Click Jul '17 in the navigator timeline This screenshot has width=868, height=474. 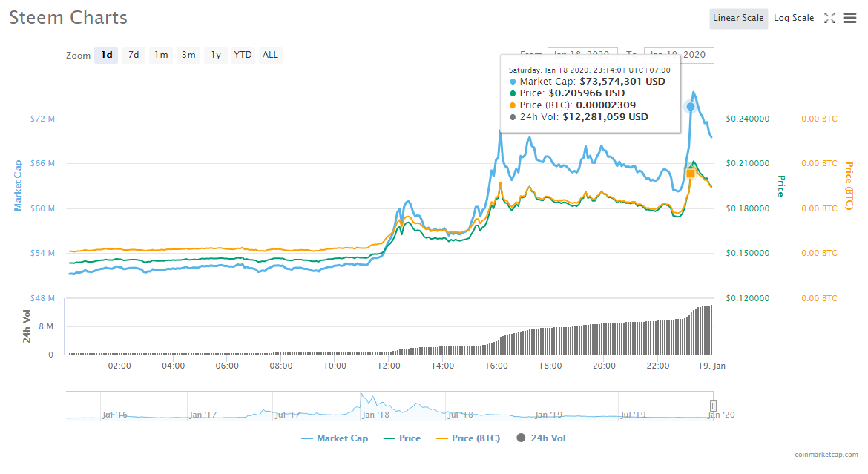click(287, 415)
